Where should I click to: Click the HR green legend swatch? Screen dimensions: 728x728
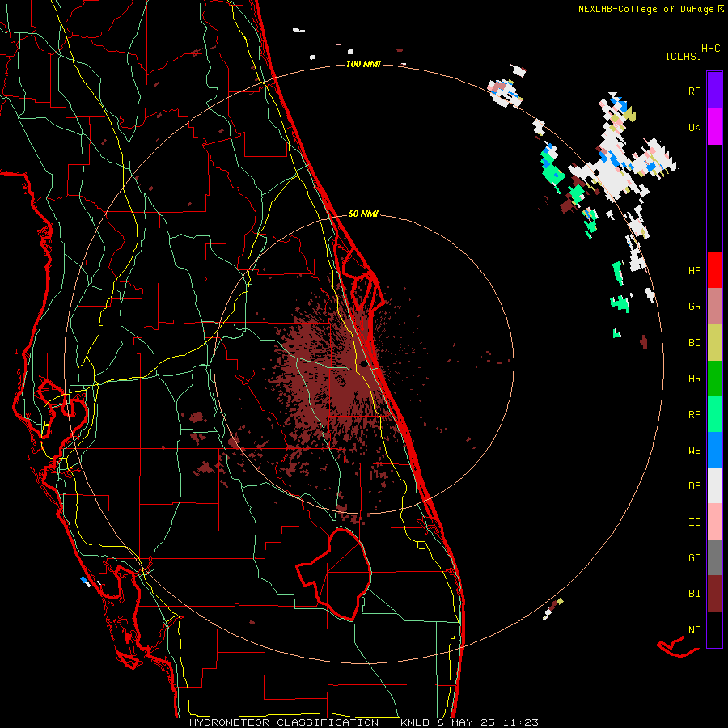(714, 379)
